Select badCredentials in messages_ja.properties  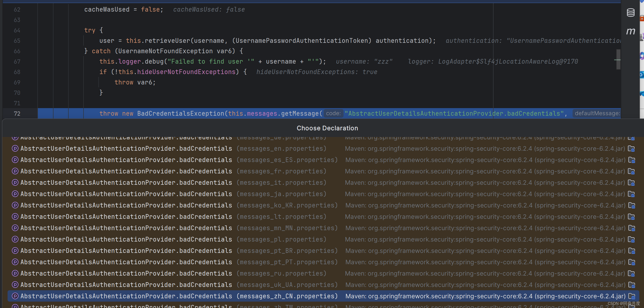[323, 194]
